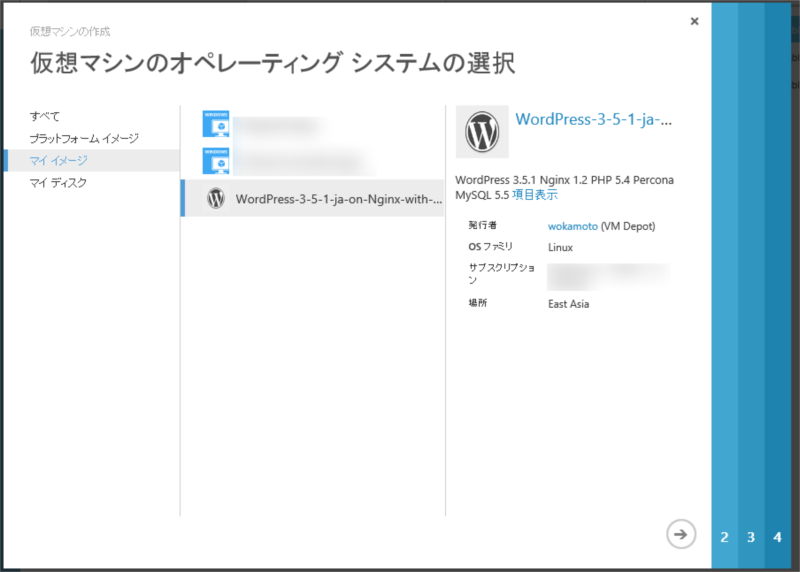Select the プラットフォーム イメージ category

click(x=84, y=138)
